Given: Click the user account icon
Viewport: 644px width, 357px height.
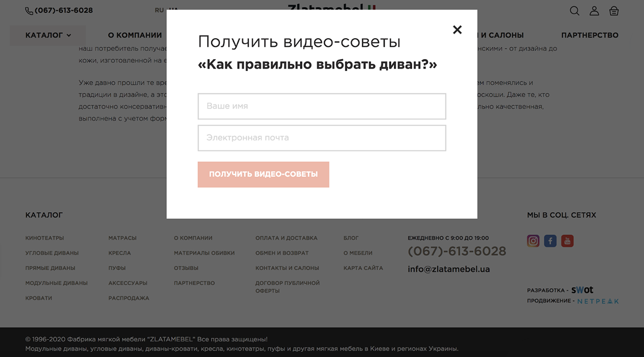Looking at the screenshot, I should point(594,11).
